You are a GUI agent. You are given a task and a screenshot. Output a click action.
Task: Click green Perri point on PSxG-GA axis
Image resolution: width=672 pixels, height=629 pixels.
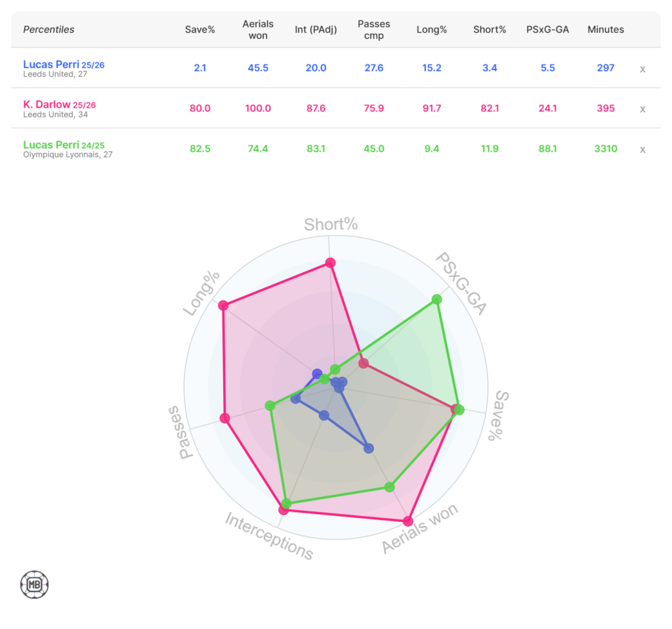click(x=437, y=299)
